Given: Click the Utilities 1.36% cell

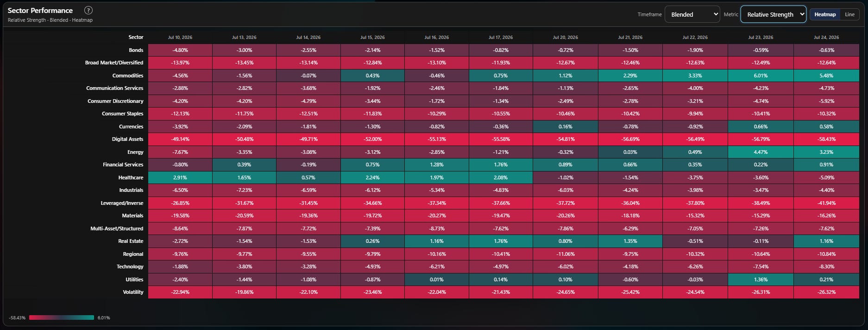Looking at the screenshot, I should [761, 279].
